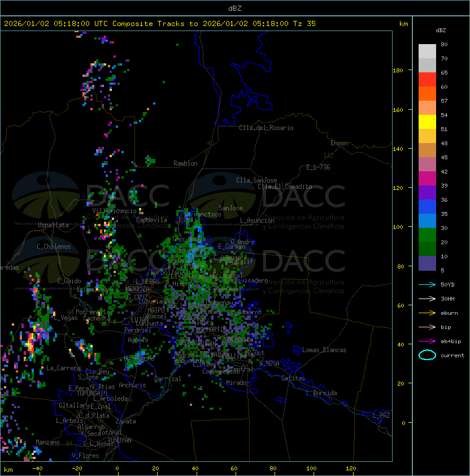The image size is (470, 476).
Task: Click the pink bip arrow legend icon
Action: (427, 327)
